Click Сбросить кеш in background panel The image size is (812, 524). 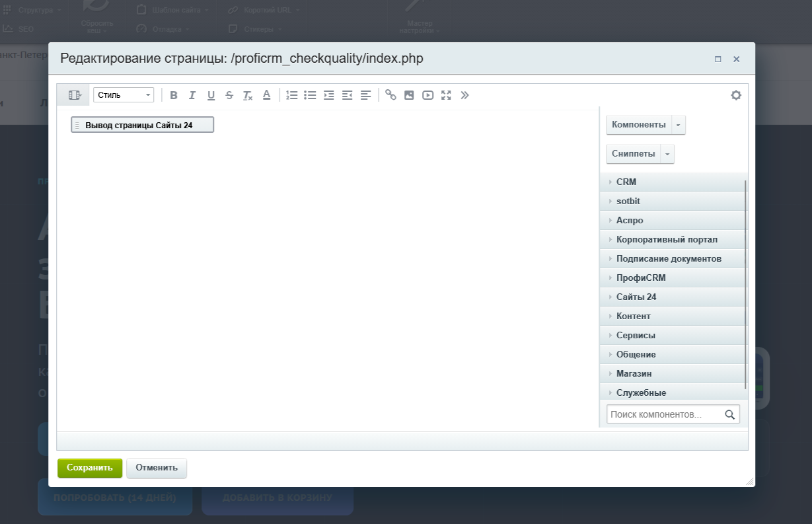[97, 19]
